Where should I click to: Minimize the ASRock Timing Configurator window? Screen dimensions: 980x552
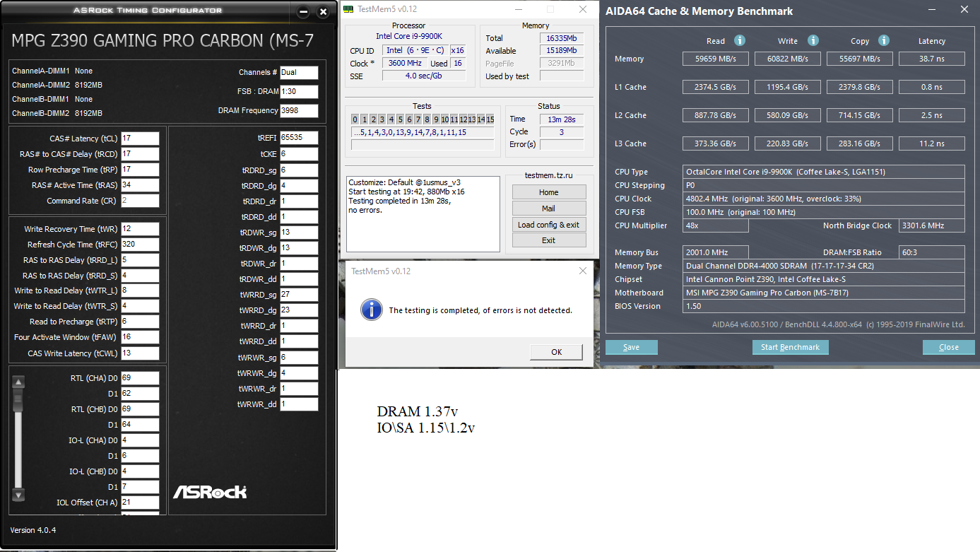pyautogui.click(x=303, y=12)
